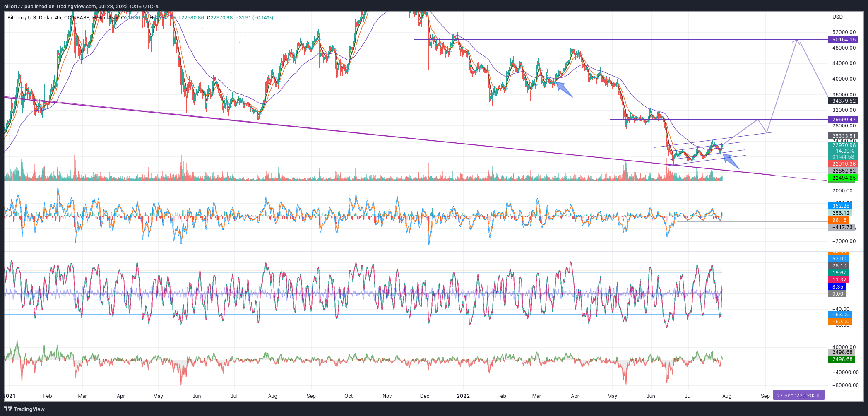Click the low price value L22580.86 in header
Screen dimensions: 868x416
pos(192,18)
